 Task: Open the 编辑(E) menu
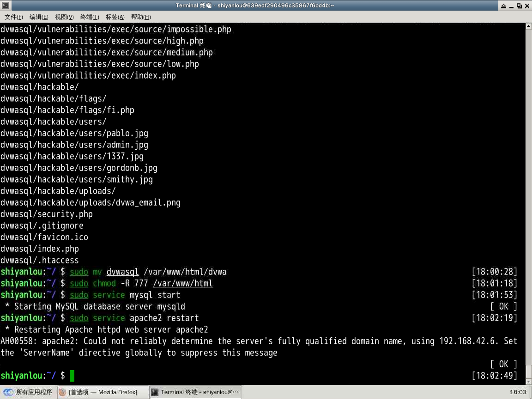(39, 17)
